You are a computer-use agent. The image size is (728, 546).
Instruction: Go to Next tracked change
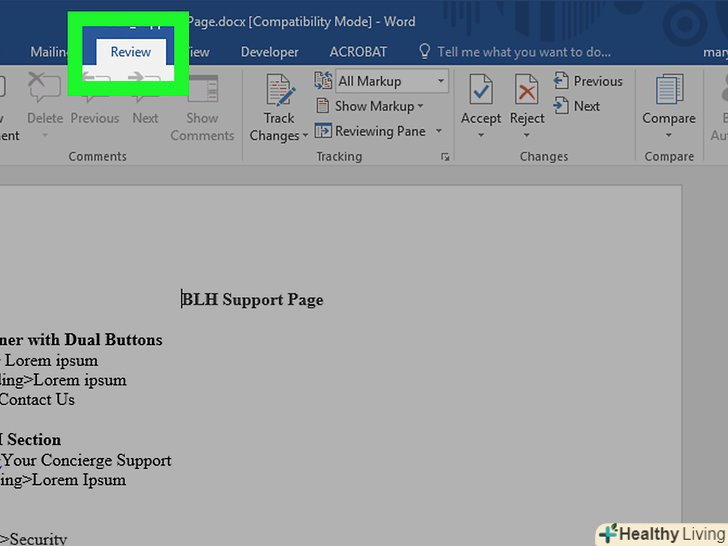[577, 106]
